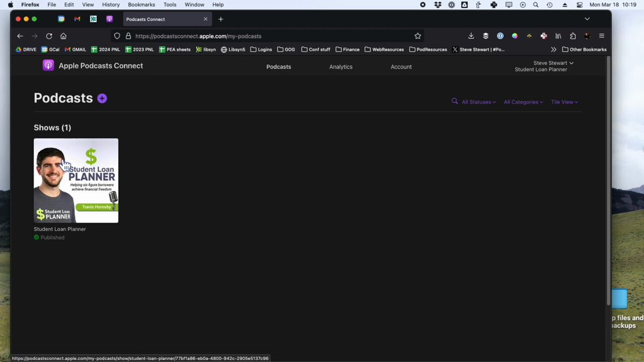The image size is (644, 362).
Task: Open the library books icon in toolbar
Action: pos(558,36)
